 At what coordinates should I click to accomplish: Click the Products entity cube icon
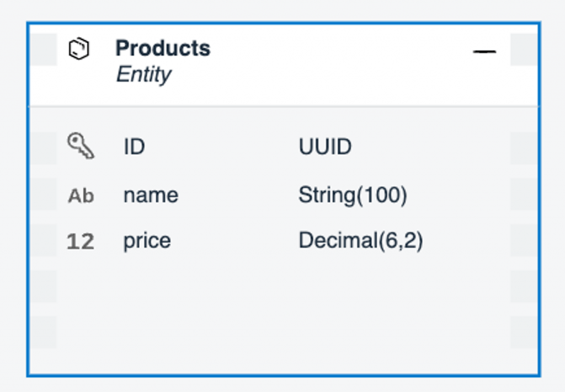(78, 49)
